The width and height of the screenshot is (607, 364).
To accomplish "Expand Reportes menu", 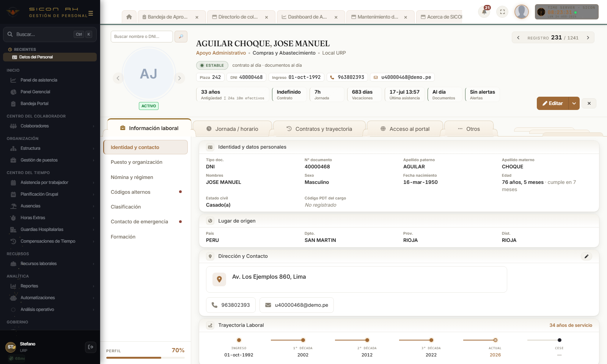I will (x=50, y=286).
